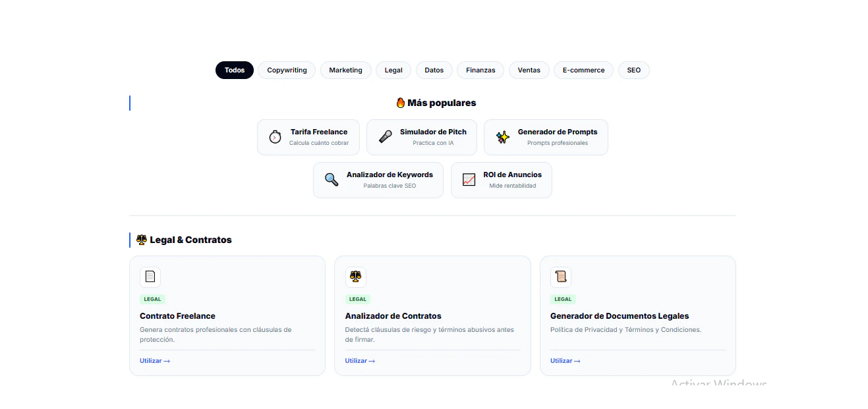
Task: Filter tools by Copywriting
Action: click(x=287, y=70)
